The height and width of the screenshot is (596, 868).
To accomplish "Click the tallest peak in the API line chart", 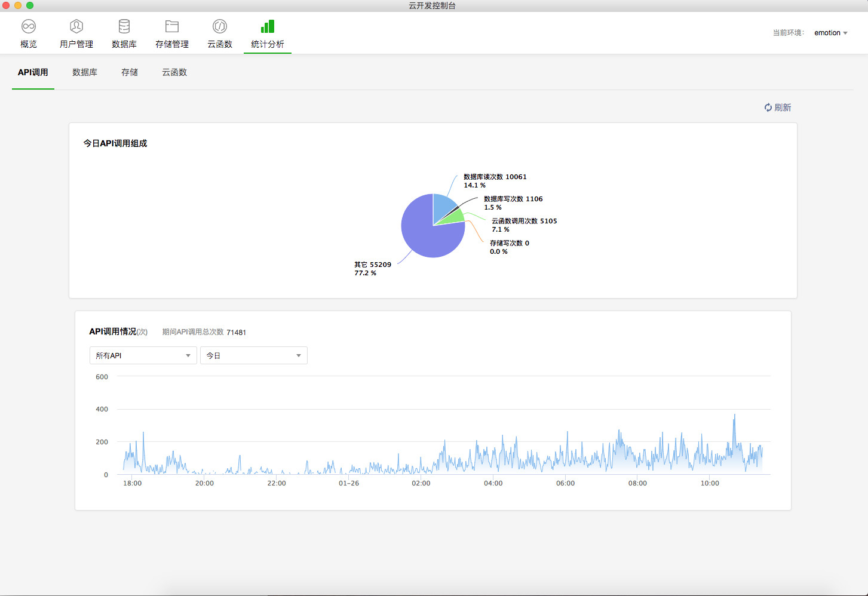I will pos(734,416).
